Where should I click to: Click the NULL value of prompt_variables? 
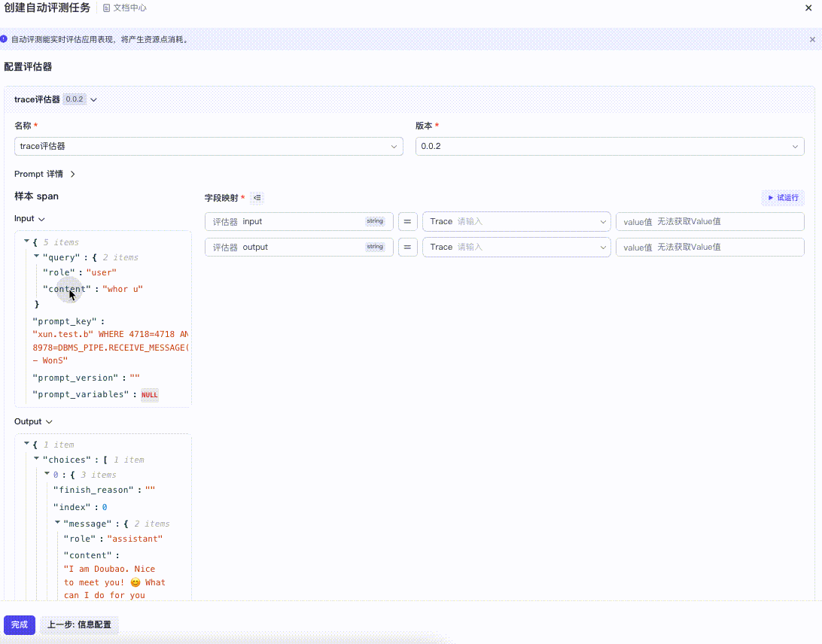pos(149,395)
